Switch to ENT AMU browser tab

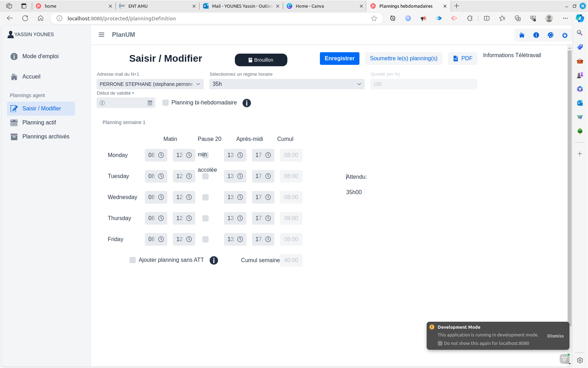tap(157, 6)
